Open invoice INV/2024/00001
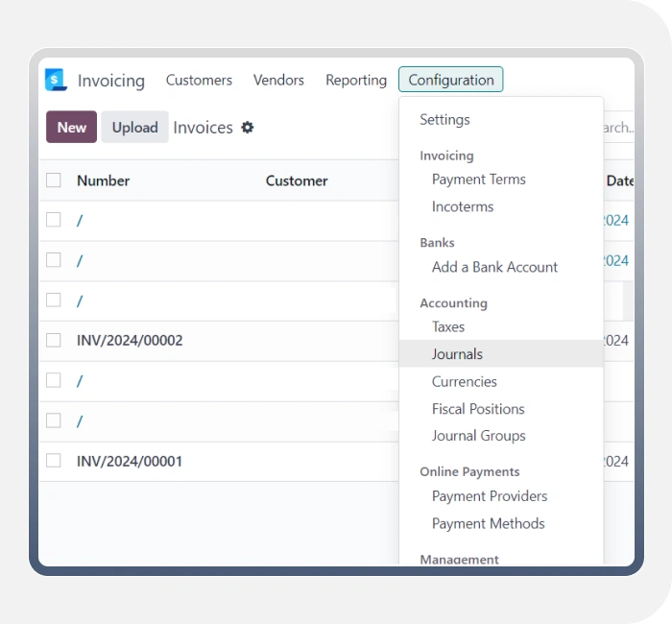The image size is (672, 624). [130, 461]
